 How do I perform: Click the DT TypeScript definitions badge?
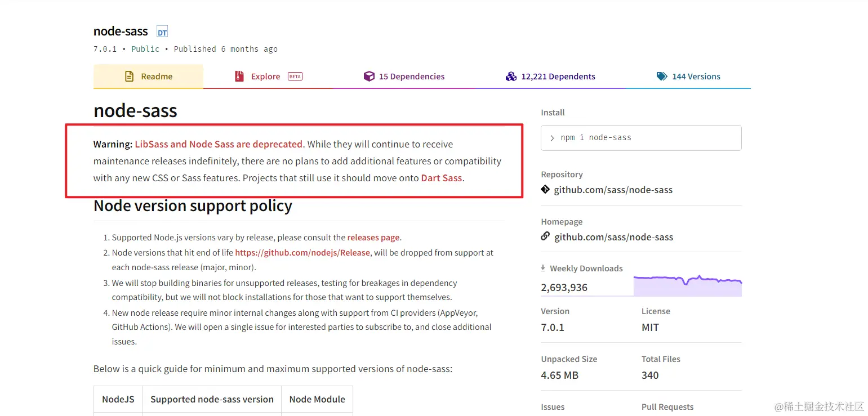(x=162, y=32)
